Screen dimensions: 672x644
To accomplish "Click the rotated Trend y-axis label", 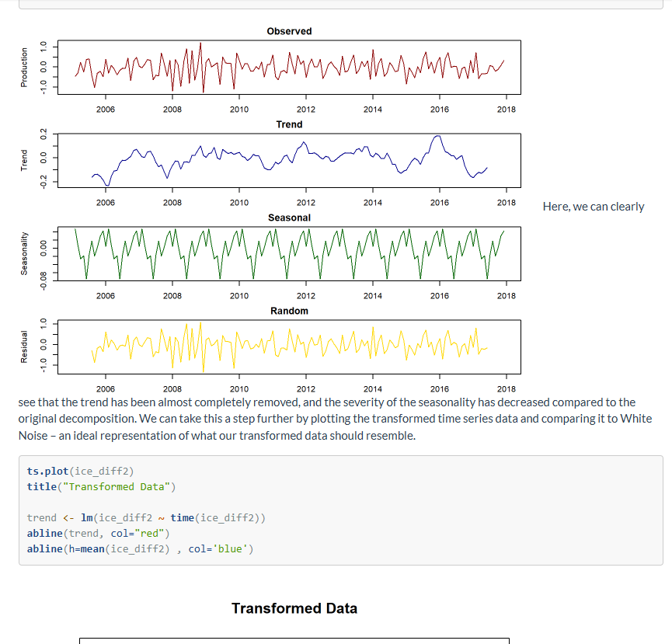I will (24, 161).
